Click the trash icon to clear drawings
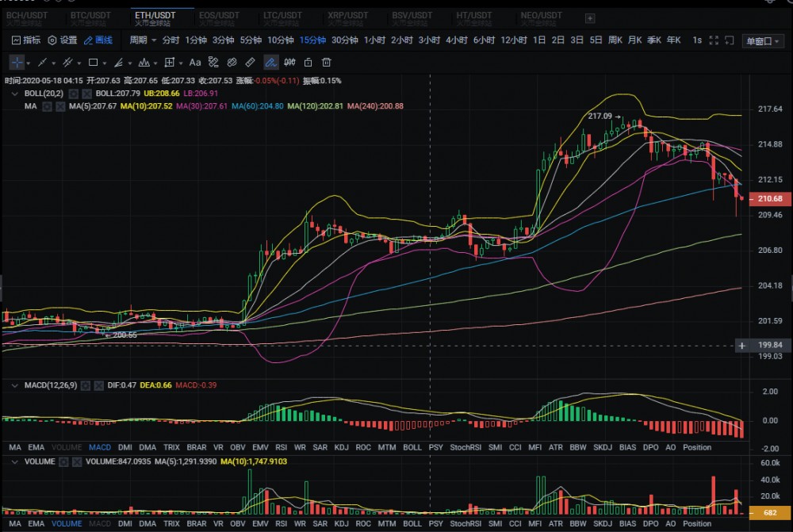793x532 pixels. click(328, 62)
